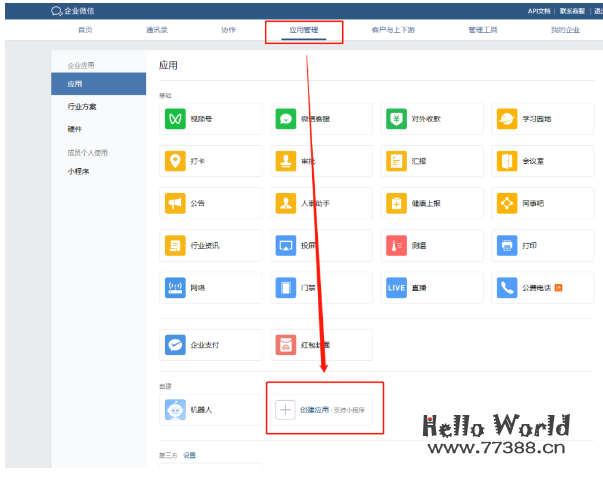Open the 汇报 report icon

[x=396, y=161]
